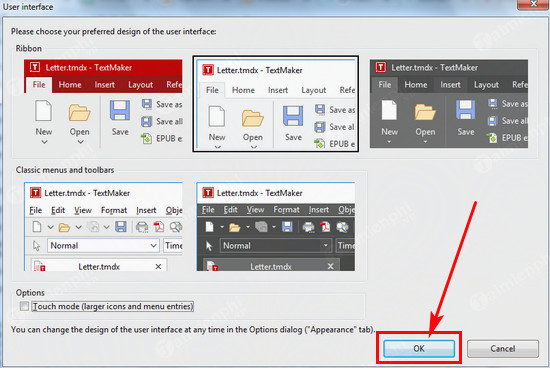This screenshot has height=368, width=550.
Task: Expand New arrow in red ribbon preview
Action: pos(44,142)
